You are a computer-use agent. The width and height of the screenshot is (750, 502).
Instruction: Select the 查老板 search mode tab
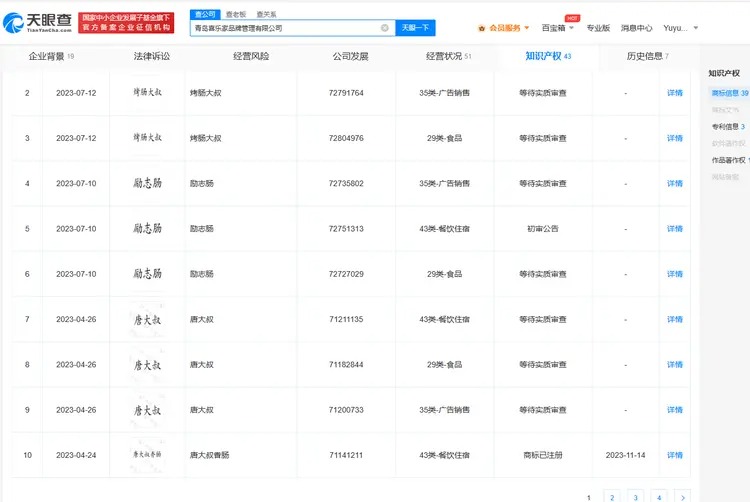[235, 14]
